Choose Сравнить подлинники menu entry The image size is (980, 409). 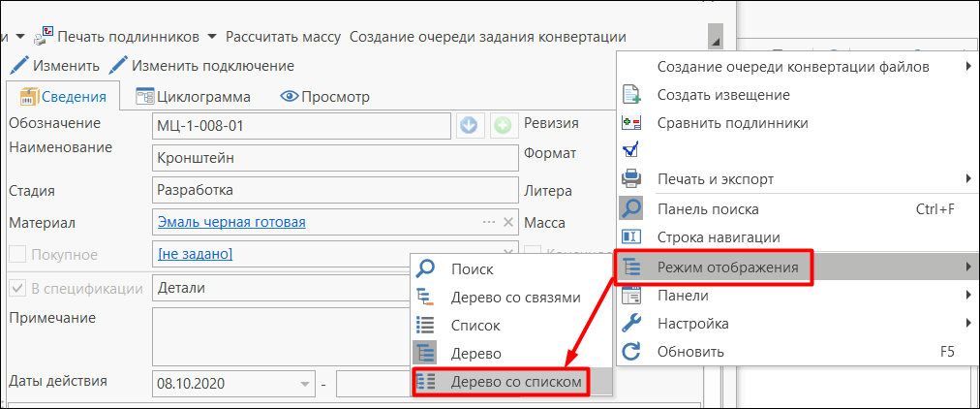tap(798, 123)
